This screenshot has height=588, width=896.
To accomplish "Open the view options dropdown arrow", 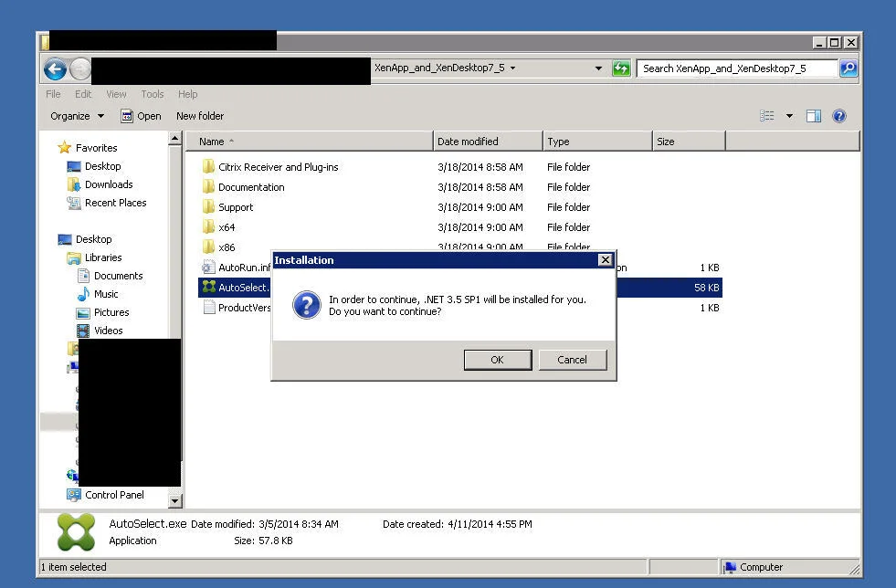I will pos(789,116).
